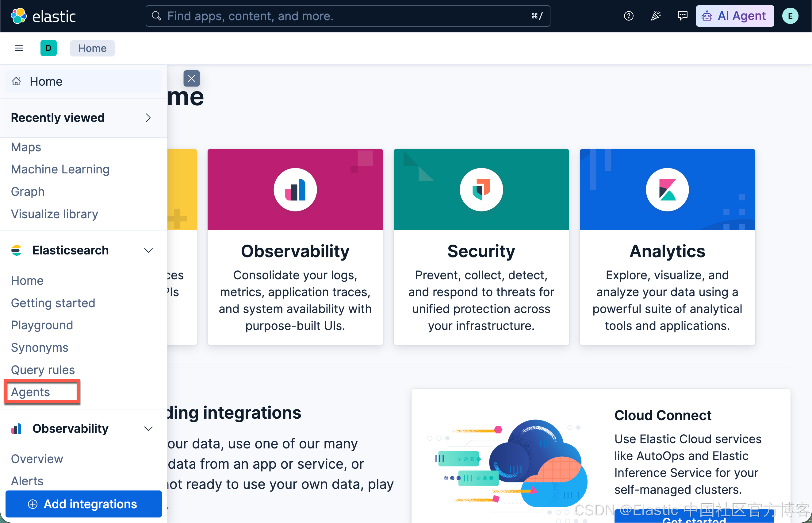Open Visualize library in sidebar
This screenshot has height=523, width=812.
click(x=54, y=214)
